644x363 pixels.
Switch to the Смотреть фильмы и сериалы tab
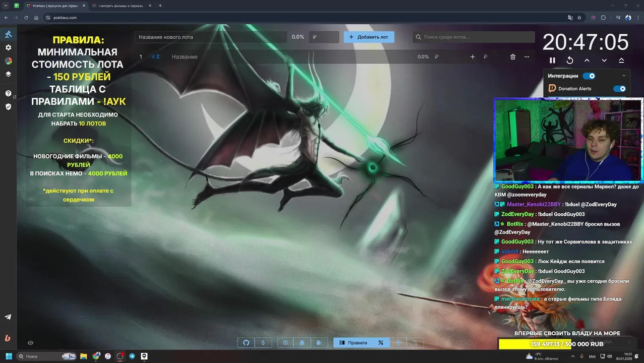(121, 6)
